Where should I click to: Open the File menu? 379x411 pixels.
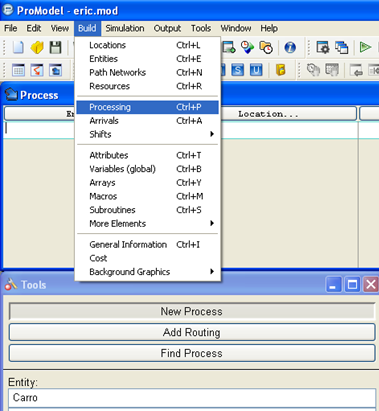pos(11,28)
